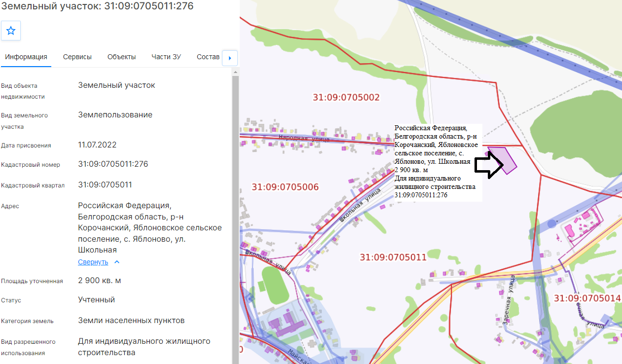Click the Площадь уточненная field label
Viewport: 622px width, 364px height.
click(32, 281)
